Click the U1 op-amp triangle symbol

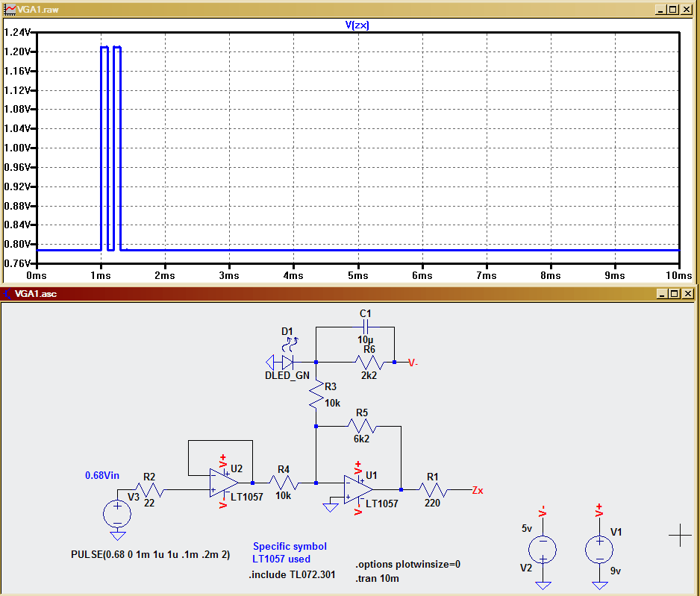pos(358,490)
